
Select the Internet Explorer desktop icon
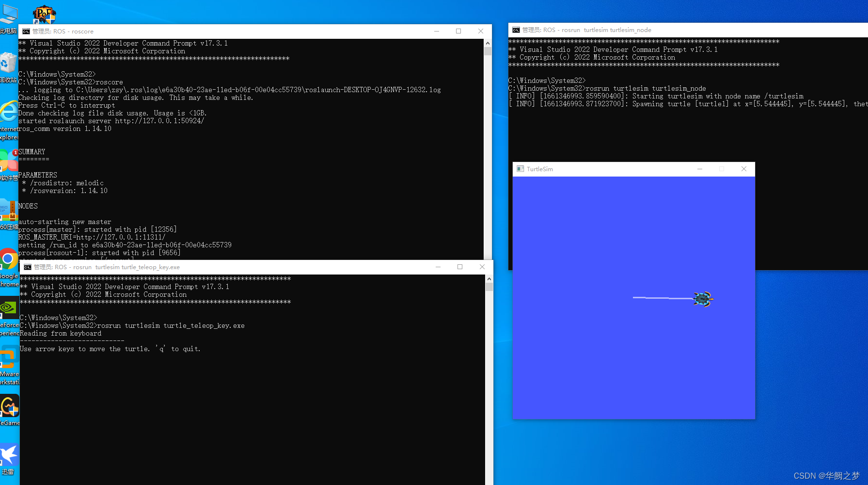9,120
